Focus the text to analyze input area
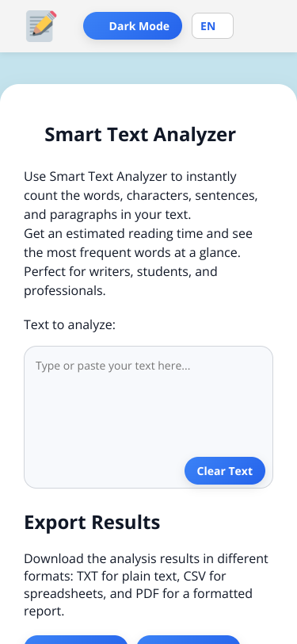This screenshot has height=644, width=297. pos(149,417)
